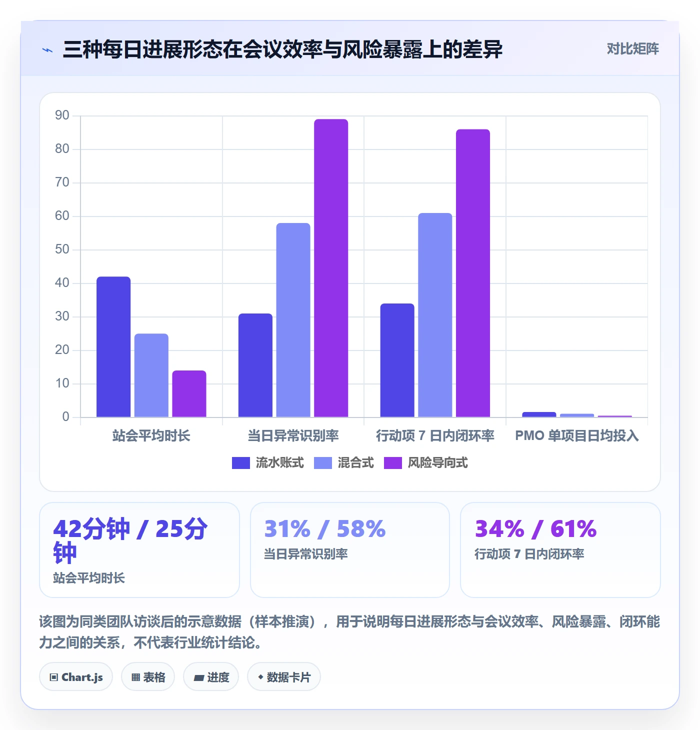Open the 42分钟 / 25分钟 stat card
Viewport: 700px width, 730px height.
pos(139,550)
